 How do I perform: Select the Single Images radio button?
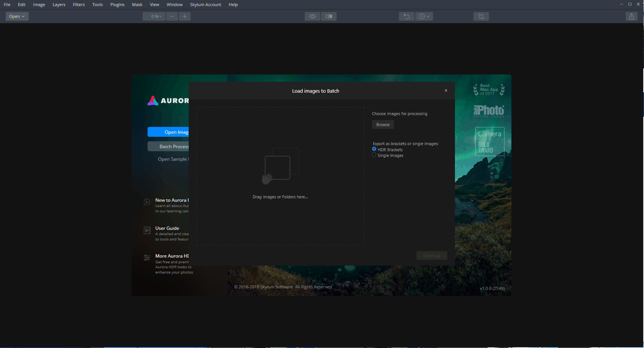point(374,155)
